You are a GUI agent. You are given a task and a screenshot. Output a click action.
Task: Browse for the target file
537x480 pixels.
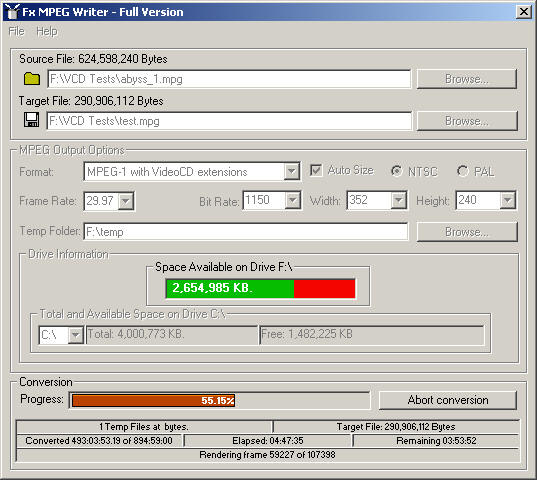(x=466, y=121)
